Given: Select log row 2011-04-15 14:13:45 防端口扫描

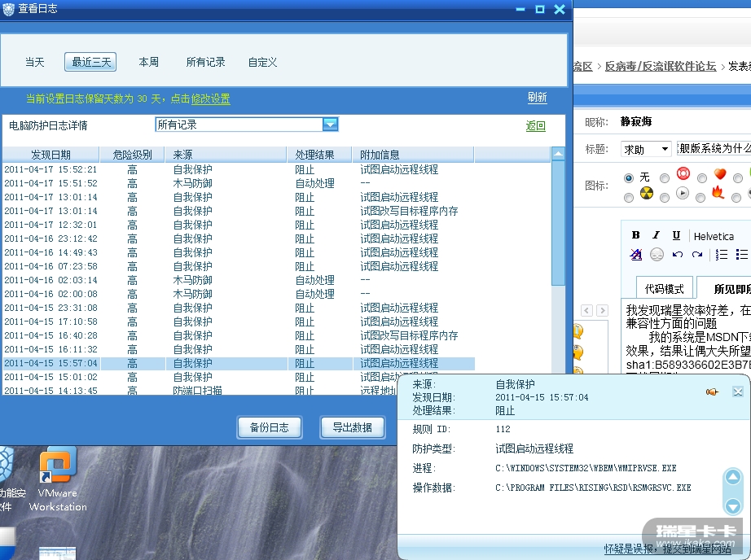Looking at the screenshot, I should [200, 390].
